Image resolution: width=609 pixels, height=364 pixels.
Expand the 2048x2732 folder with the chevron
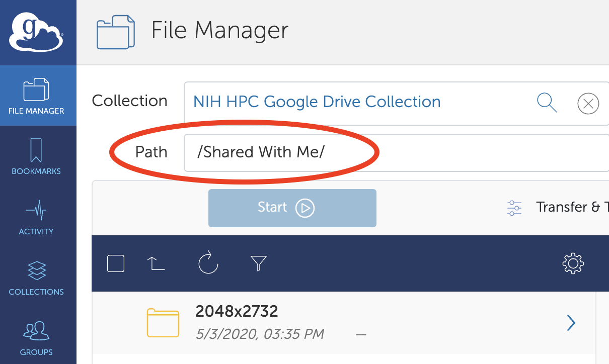pyautogui.click(x=571, y=322)
